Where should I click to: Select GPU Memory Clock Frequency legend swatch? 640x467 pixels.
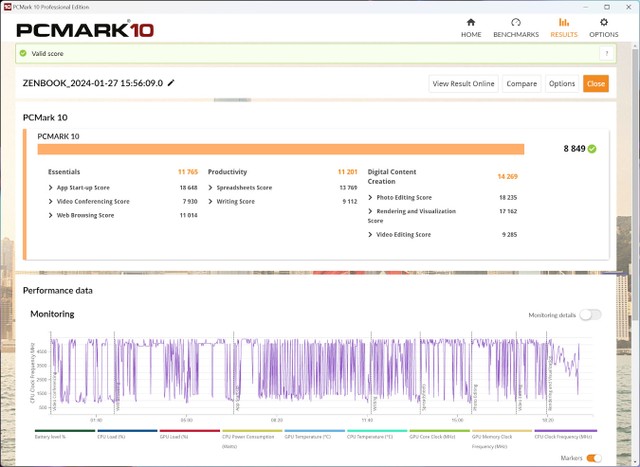[502, 431]
